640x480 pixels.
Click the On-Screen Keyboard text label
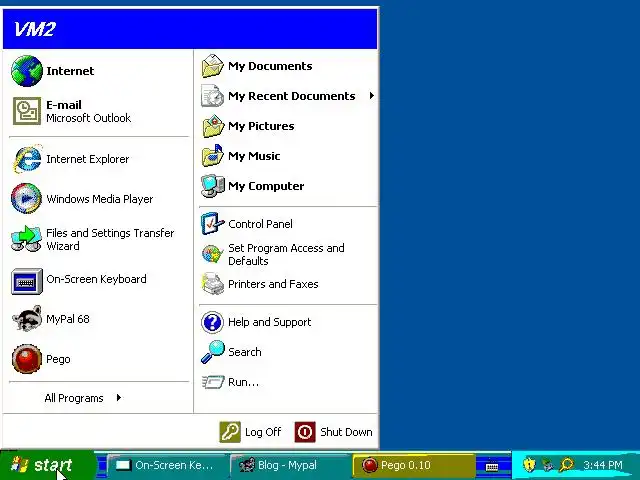(96, 279)
